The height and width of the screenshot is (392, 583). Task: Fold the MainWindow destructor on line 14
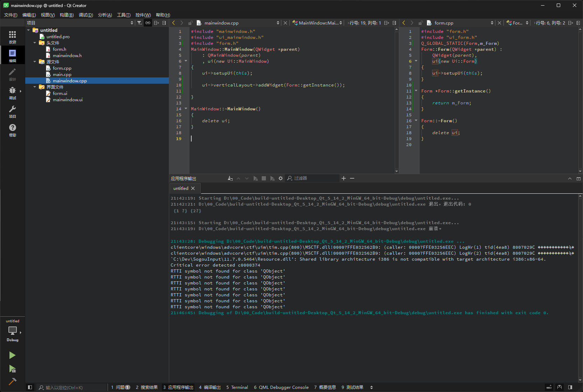pyautogui.click(x=186, y=109)
